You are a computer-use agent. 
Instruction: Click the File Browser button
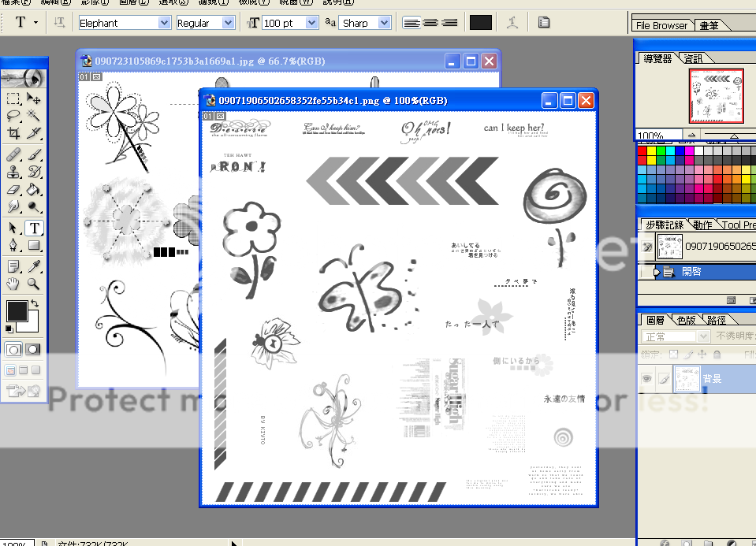662,25
